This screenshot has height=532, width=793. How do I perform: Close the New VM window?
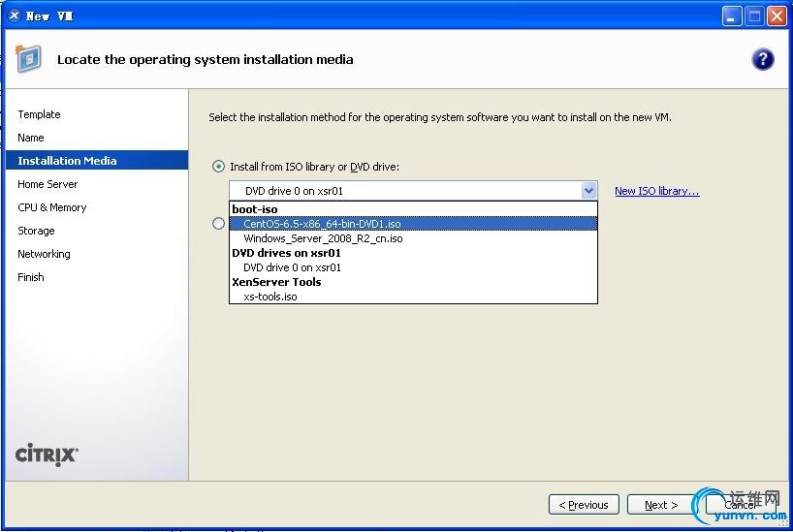pos(777,16)
